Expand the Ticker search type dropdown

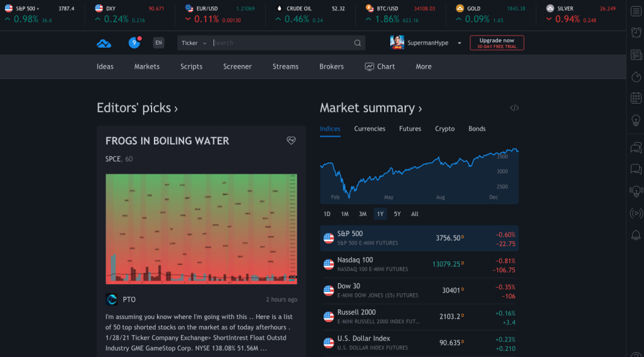tap(194, 43)
